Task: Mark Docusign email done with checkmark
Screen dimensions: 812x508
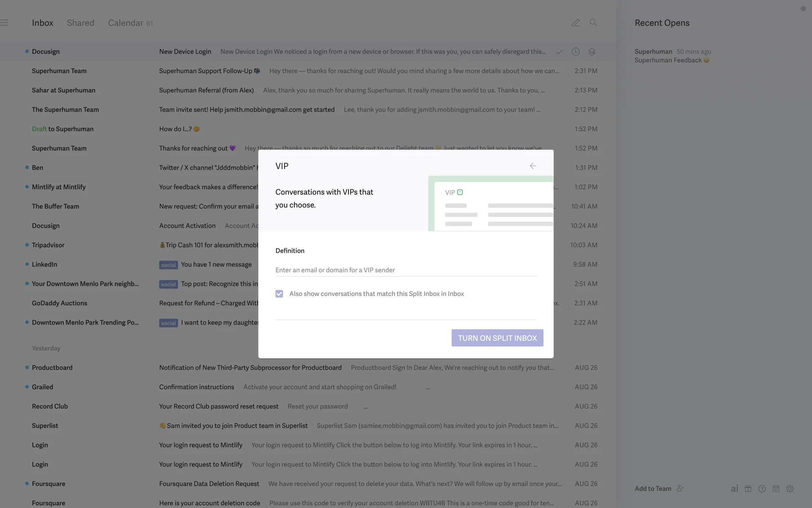Action: click(559, 52)
